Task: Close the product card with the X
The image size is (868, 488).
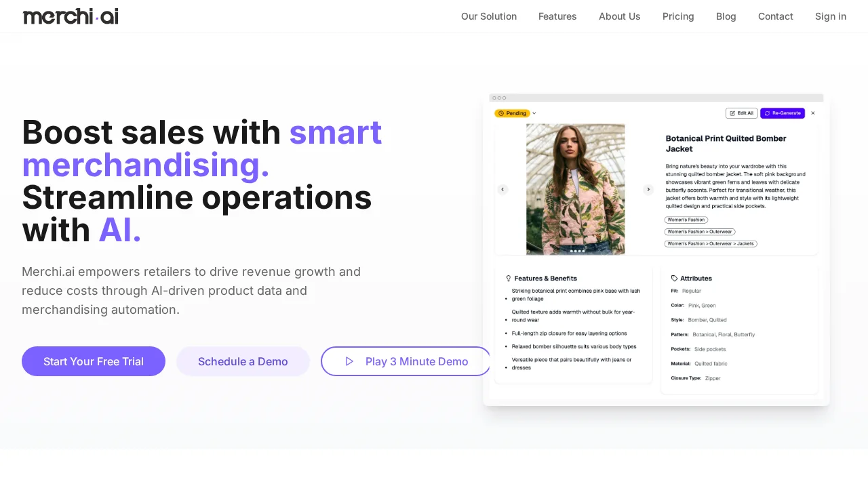Action: point(812,113)
